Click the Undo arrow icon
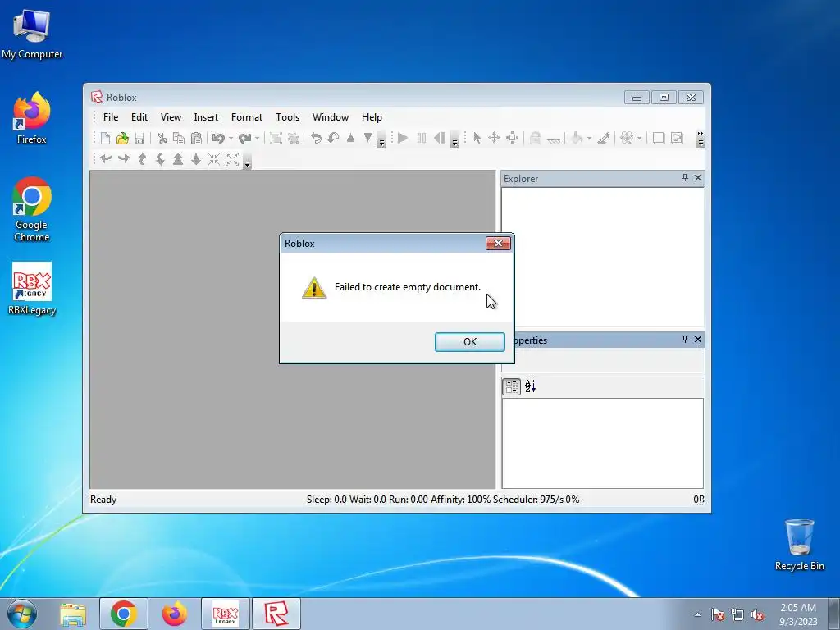The height and width of the screenshot is (630, 840). (x=218, y=138)
